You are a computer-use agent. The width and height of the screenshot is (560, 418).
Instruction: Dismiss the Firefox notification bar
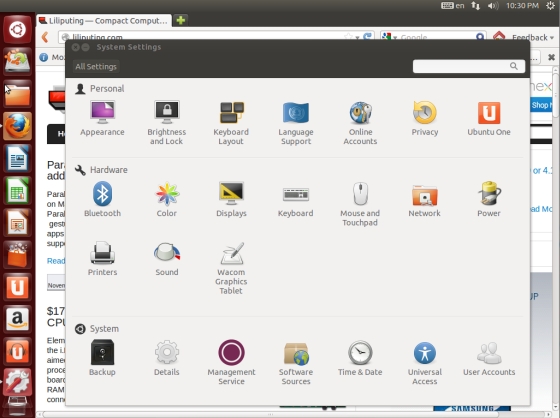click(551, 57)
